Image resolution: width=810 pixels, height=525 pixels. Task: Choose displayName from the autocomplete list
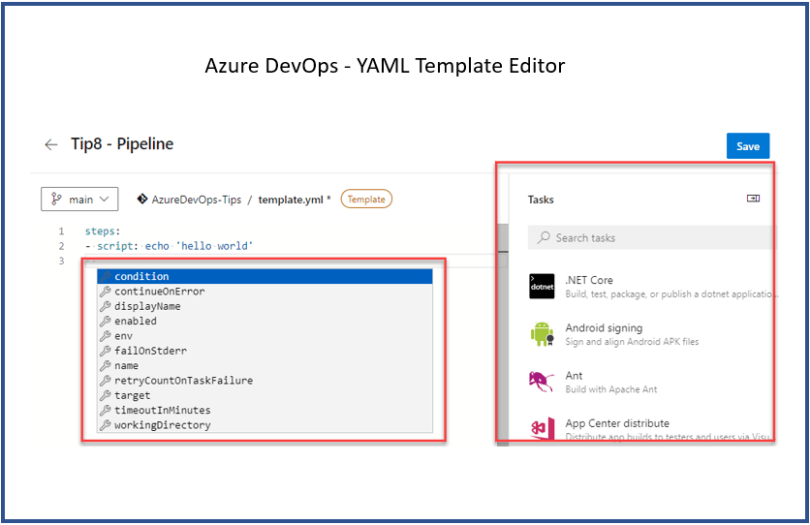tap(264, 306)
